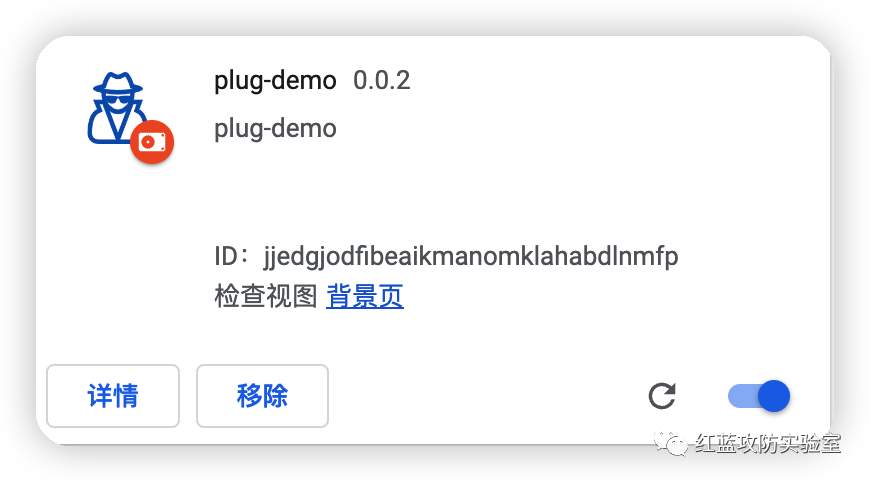The height and width of the screenshot is (482, 870).
Task: Click the white camera glyph inside red badge
Action: click(x=152, y=142)
